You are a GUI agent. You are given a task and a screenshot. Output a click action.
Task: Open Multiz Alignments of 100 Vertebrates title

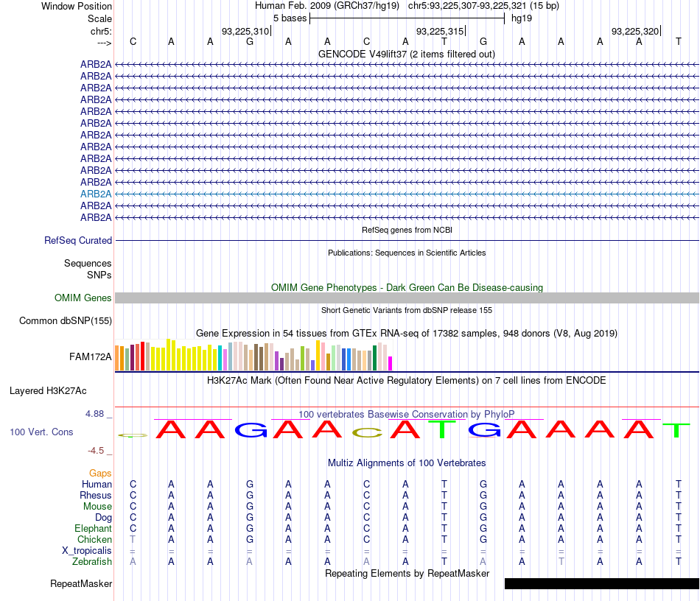[407, 463]
